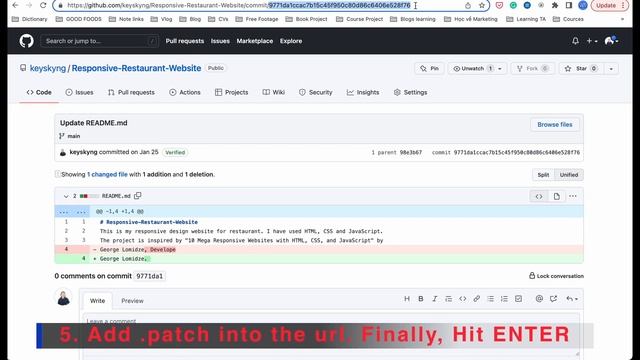This screenshot has height=360, width=640.
Task: Click Lock conversation
Action: tap(556, 276)
